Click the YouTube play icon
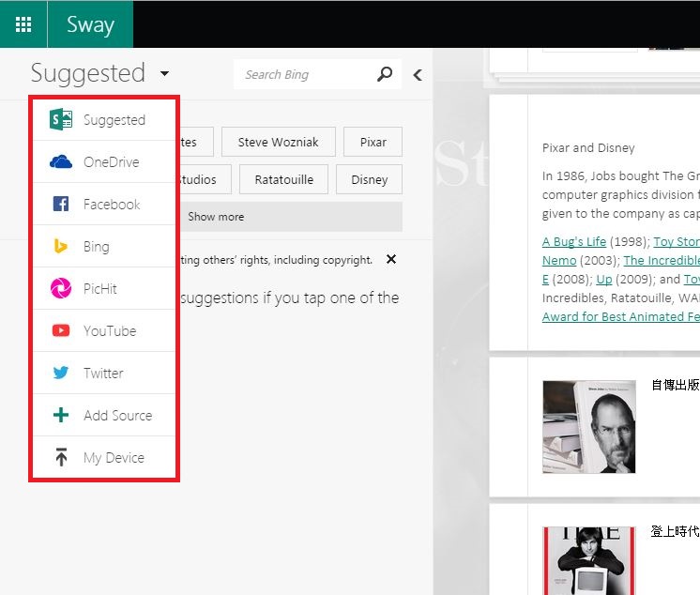 pos(61,330)
